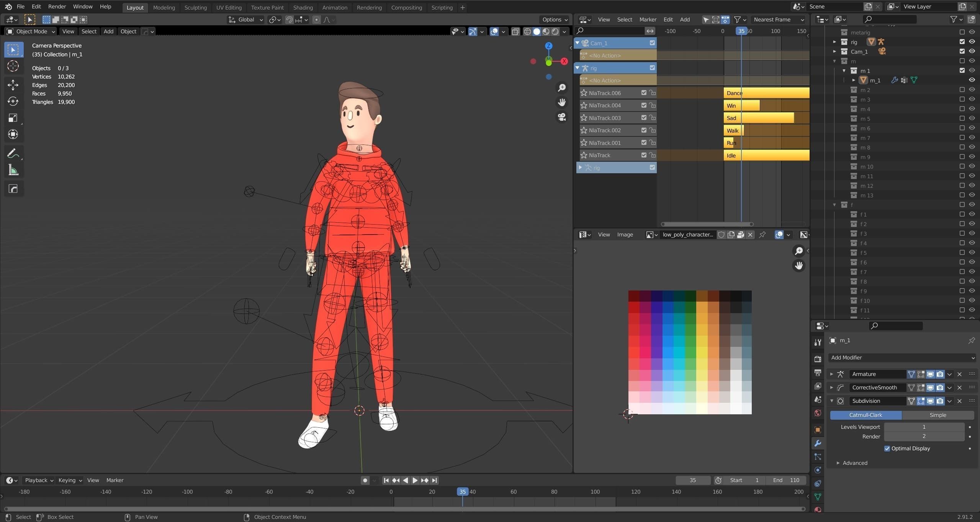The height and width of the screenshot is (522, 980).
Task: Select the Measure tool
Action: 13,170
